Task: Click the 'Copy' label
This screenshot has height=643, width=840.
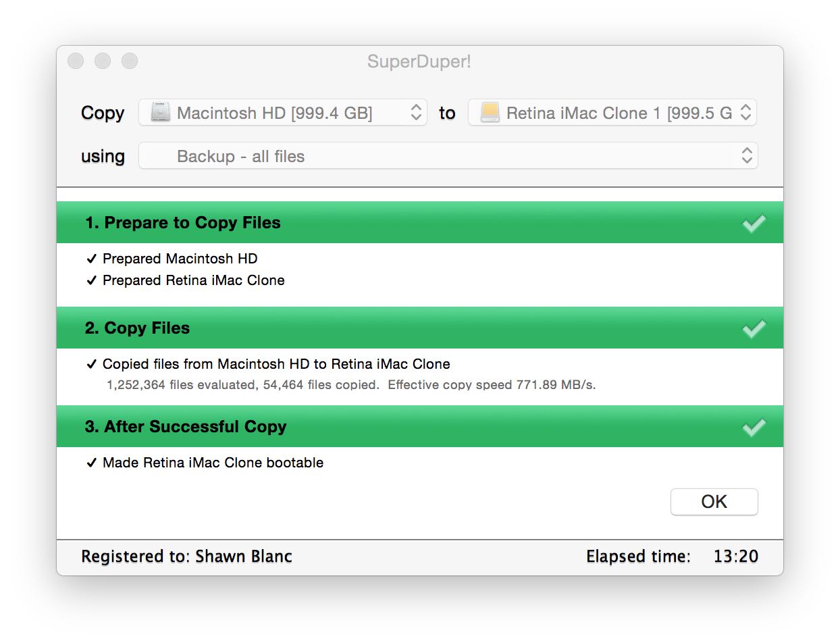Action: pyautogui.click(x=103, y=113)
